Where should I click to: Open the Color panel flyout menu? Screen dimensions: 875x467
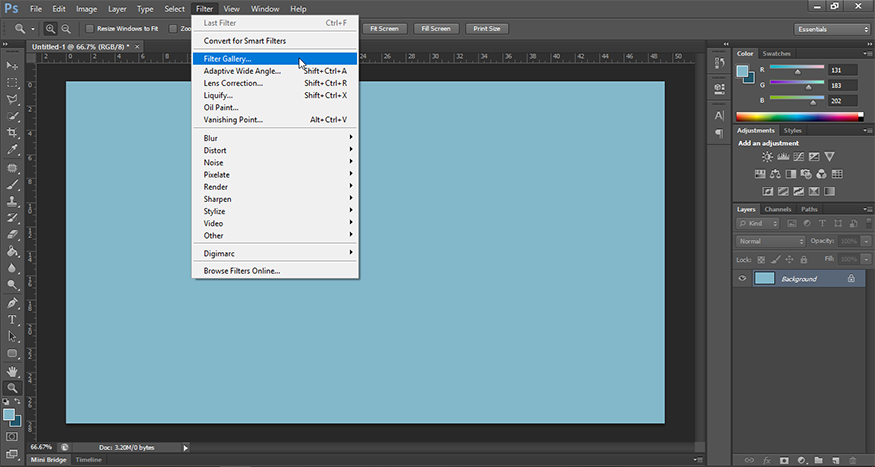click(868, 54)
